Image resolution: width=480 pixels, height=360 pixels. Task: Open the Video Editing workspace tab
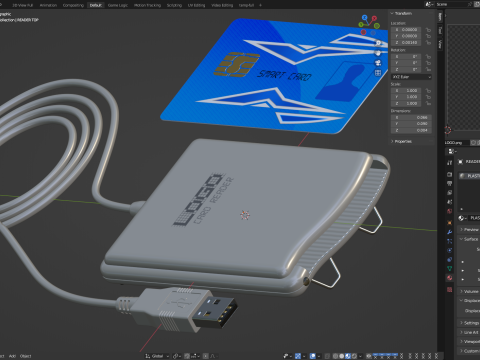tap(222, 5)
